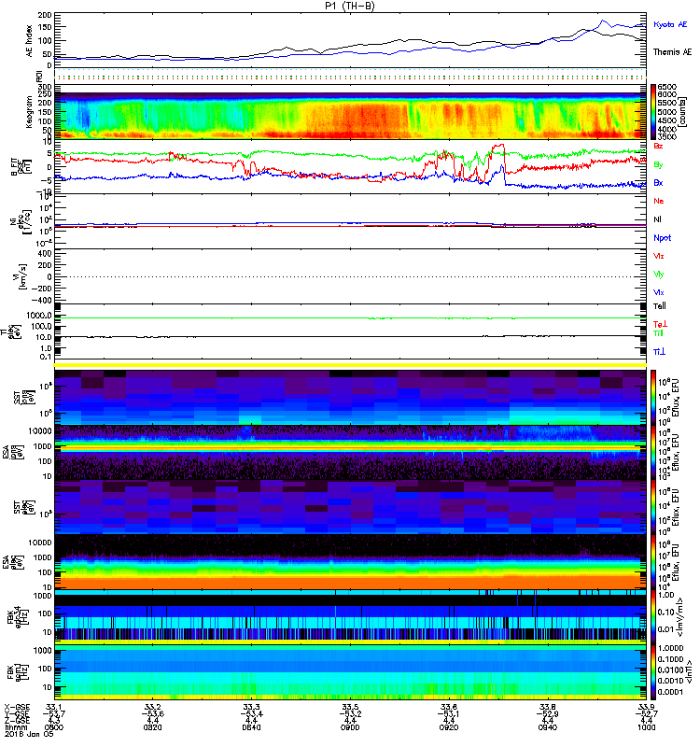700x747 pixels.
Task: Click the ESA electrons energy spectrogram
Action: (350, 562)
